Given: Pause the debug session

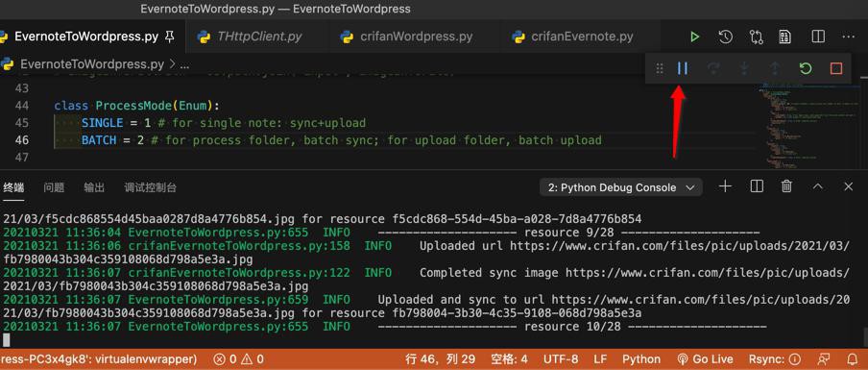Looking at the screenshot, I should tap(683, 68).
